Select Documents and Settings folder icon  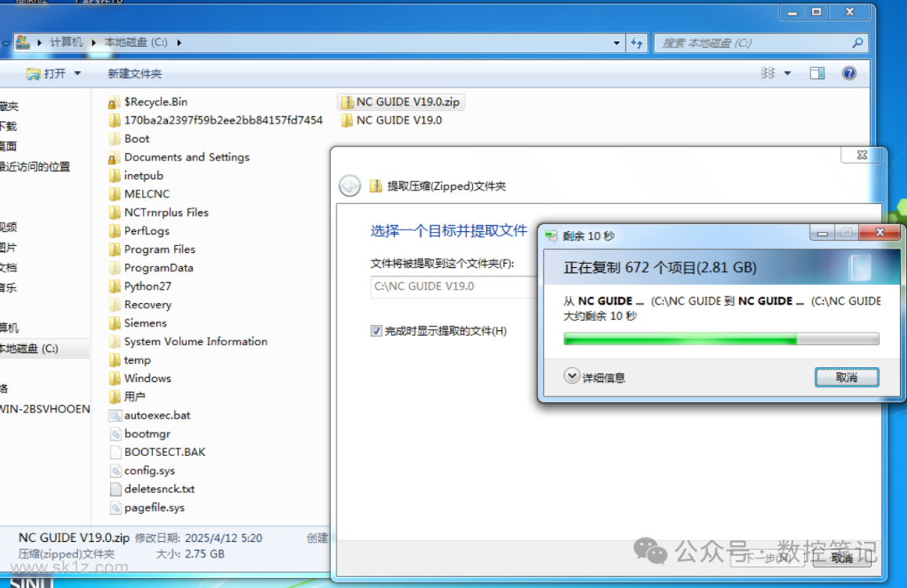pos(113,157)
